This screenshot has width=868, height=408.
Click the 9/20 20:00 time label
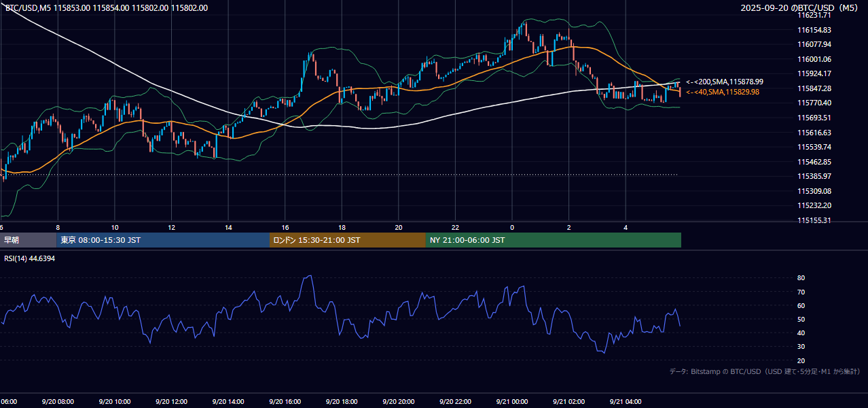click(x=398, y=402)
